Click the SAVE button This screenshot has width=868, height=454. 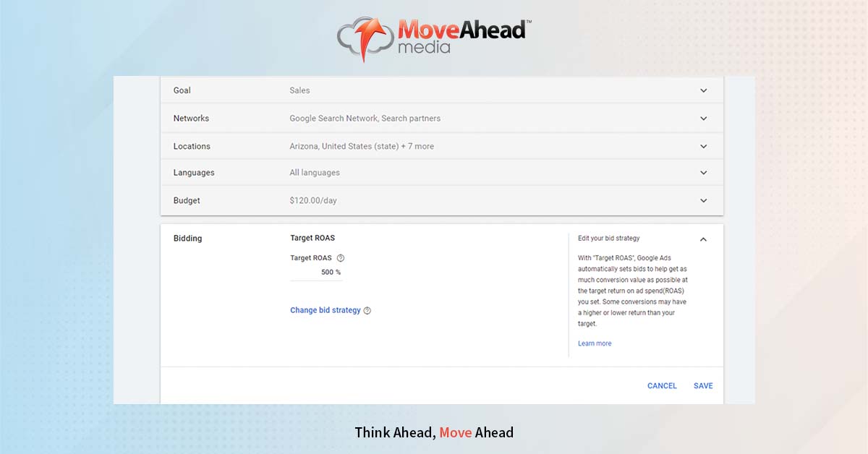tap(703, 386)
